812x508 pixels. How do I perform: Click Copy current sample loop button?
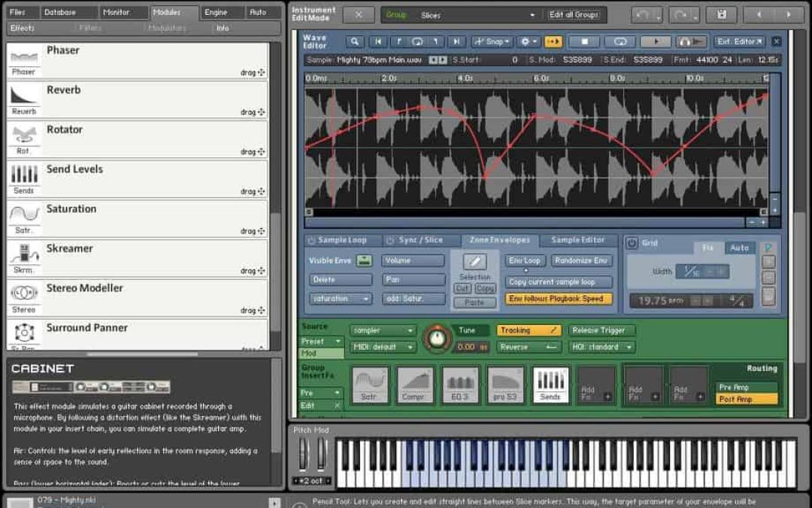[x=559, y=282]
